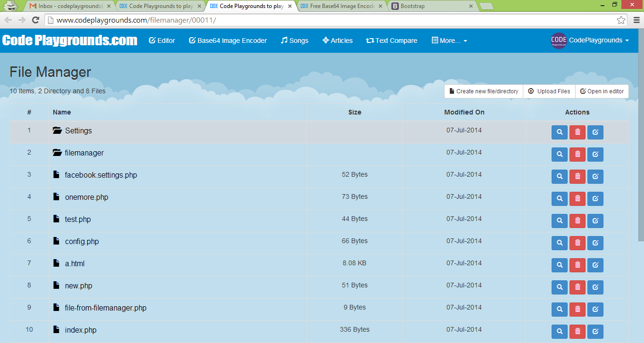Switch to the Bootstrap browser tab

coord(431,7)
